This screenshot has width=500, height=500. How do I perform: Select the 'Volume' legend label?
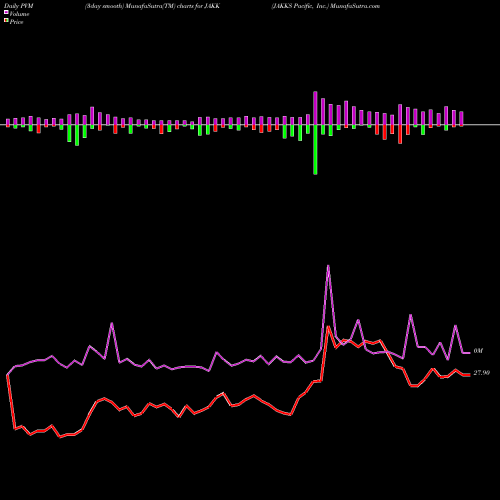pyautogui.click(x=19, y=14)
